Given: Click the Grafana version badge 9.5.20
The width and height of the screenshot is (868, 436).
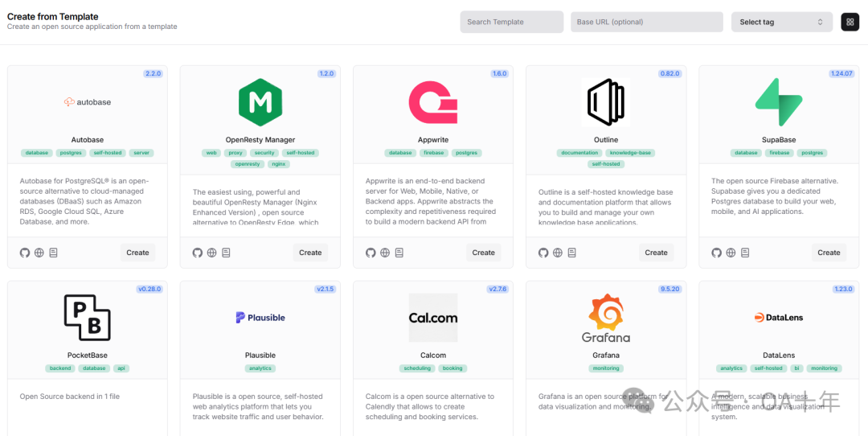Looking at the screenshot, I should (670, 289).
